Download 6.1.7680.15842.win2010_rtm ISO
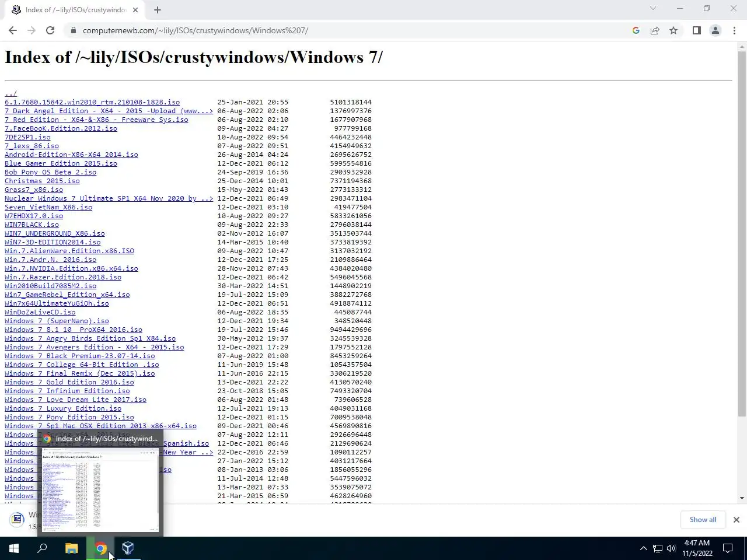 coord(92,102)
